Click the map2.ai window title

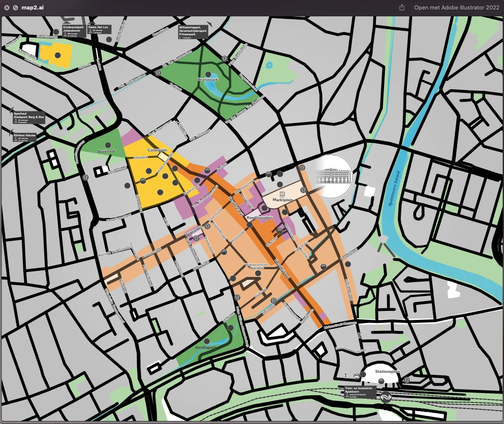(33, 8)
